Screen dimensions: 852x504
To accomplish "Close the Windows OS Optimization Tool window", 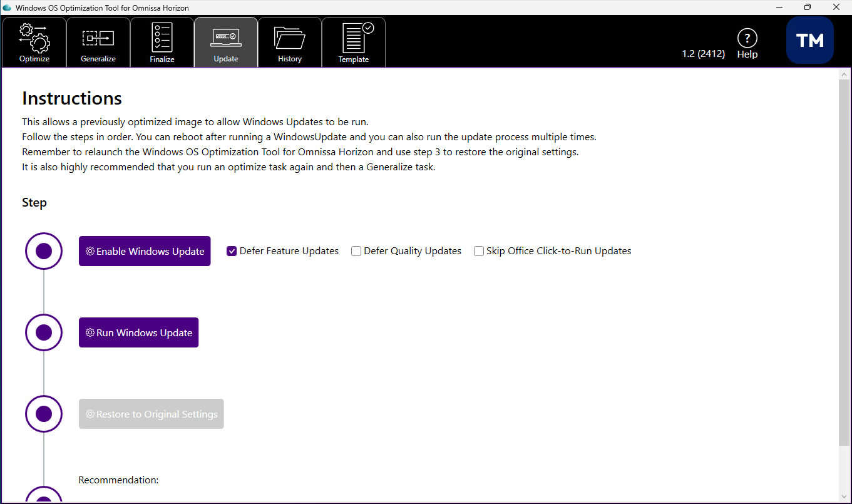I will click(x=836, y=8).
